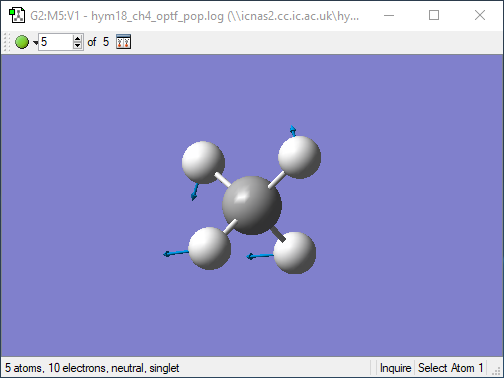Decrement frame number with down stepper arrow

click(x=78, y=46)
